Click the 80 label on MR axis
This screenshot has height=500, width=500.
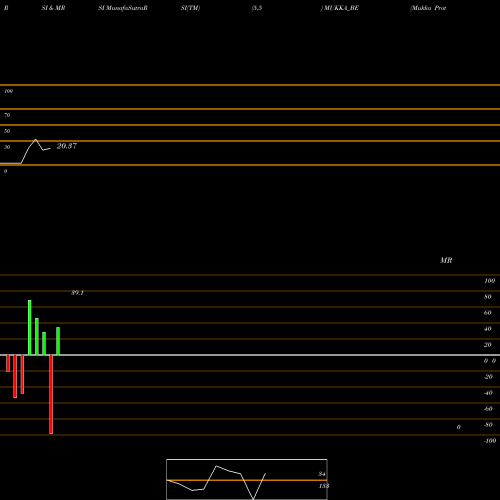click(x=488, y=297)
